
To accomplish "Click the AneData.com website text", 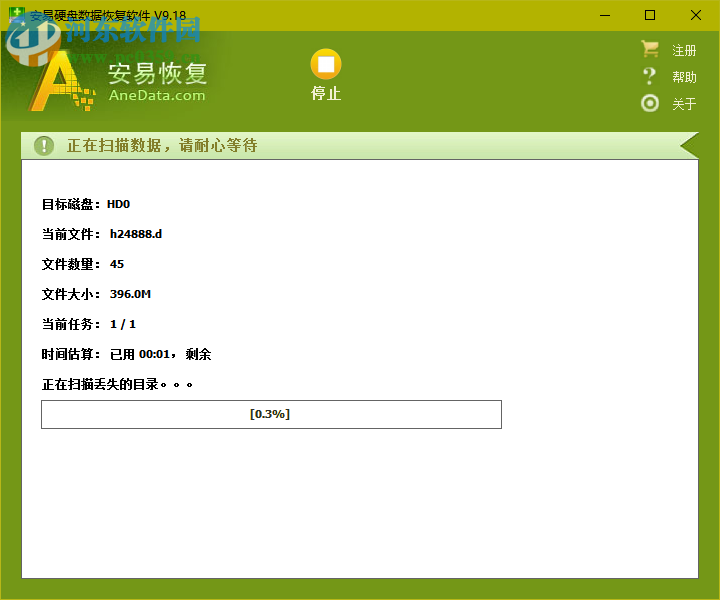I will point(157,95).
